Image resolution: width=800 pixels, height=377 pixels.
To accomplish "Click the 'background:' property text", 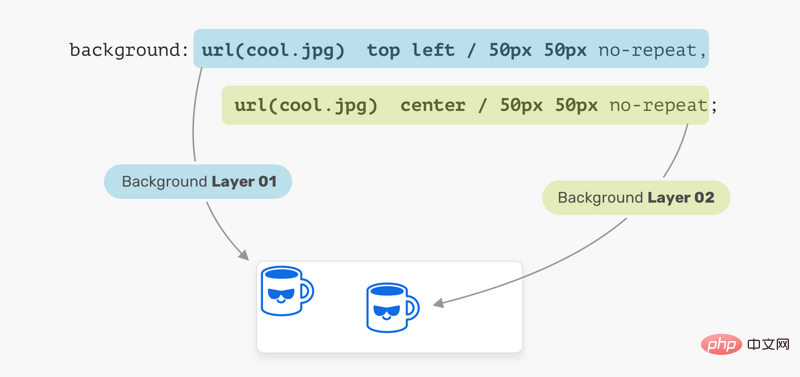I will 129,50.
